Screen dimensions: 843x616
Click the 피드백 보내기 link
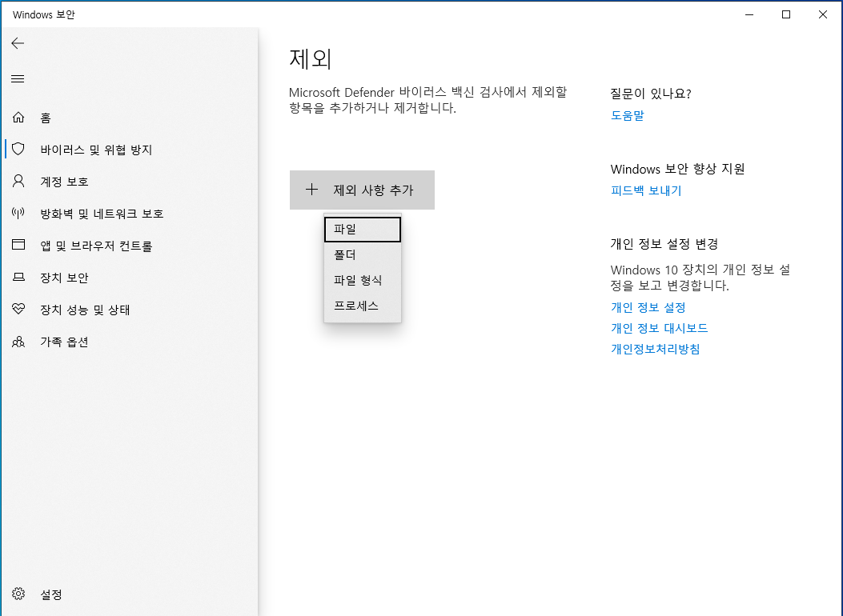coord(646,190)
